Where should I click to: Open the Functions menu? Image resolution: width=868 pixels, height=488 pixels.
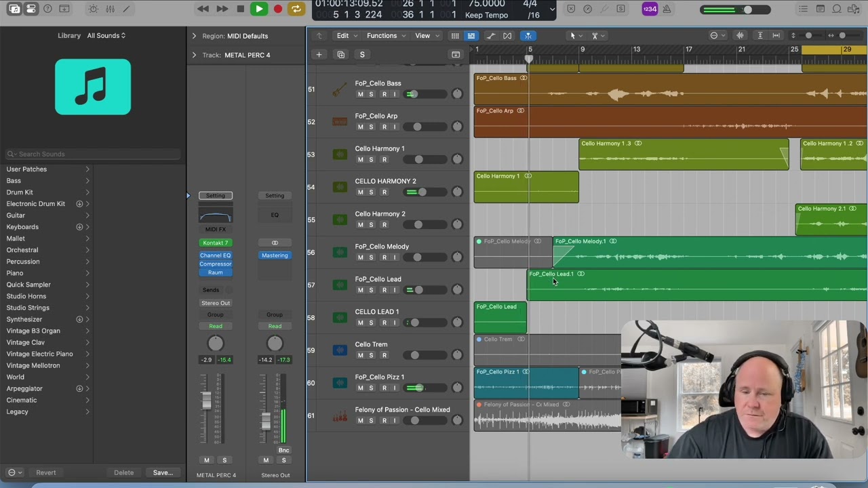click(x=385, y=35)
